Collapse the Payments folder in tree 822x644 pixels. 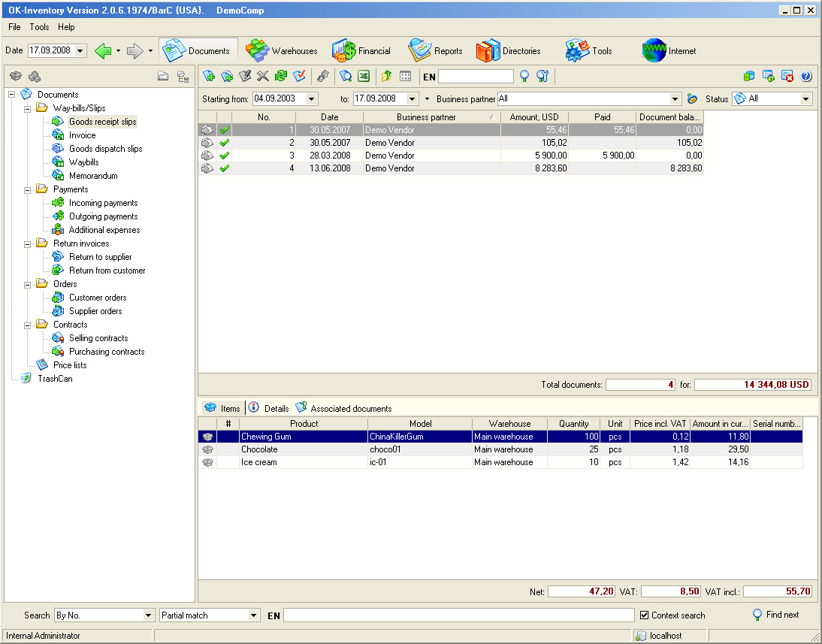pos(28,189)
